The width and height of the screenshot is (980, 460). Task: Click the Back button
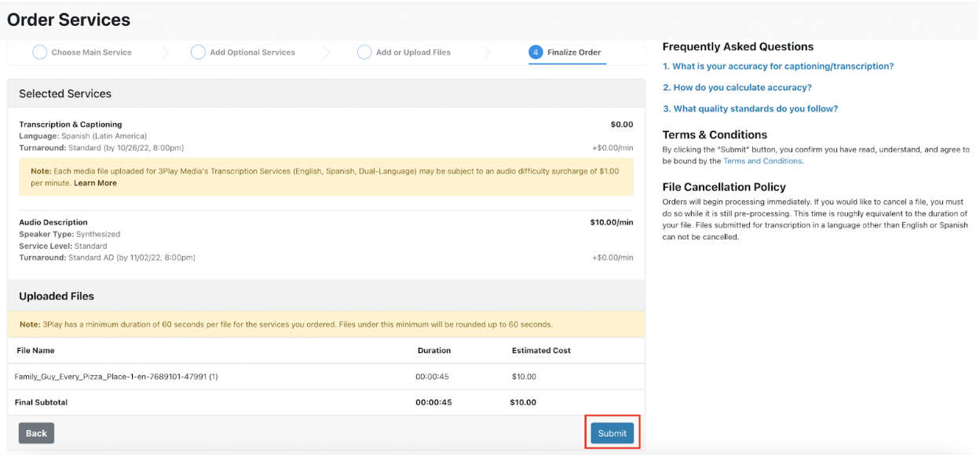(x=36, y=433)
